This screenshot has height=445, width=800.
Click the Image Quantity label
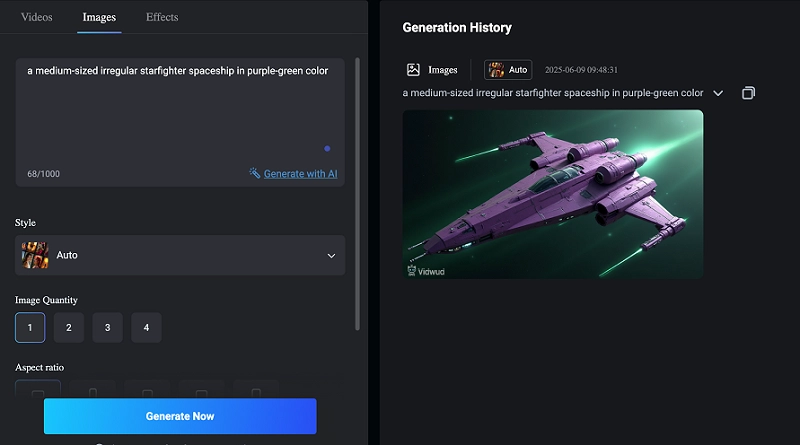(x=46, y=300)
